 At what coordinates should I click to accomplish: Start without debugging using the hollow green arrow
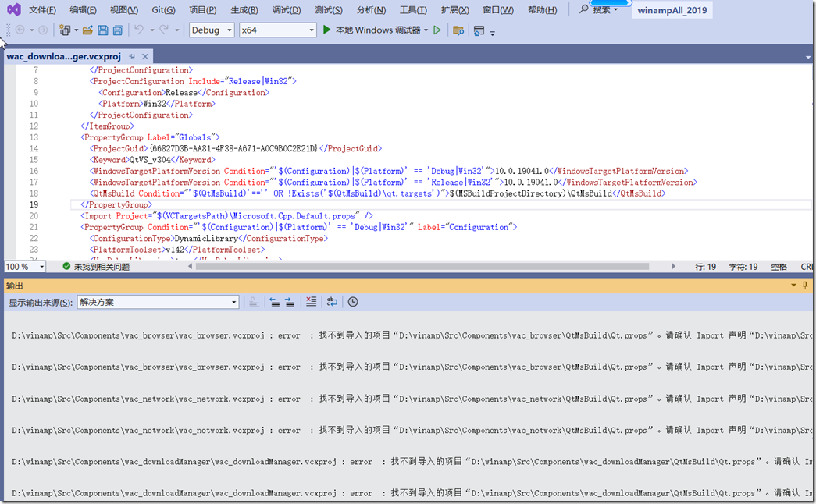[437, 30]
